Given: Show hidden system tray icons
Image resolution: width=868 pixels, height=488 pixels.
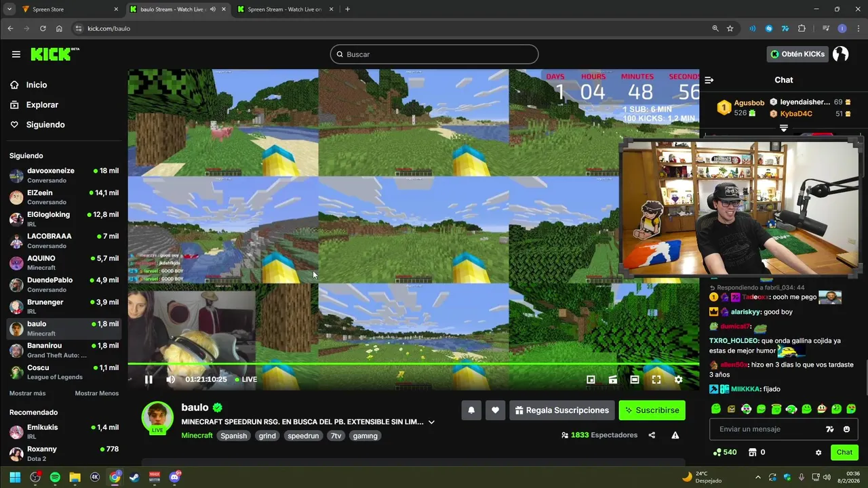Looking at the screenshot, I should coord(757,477).
